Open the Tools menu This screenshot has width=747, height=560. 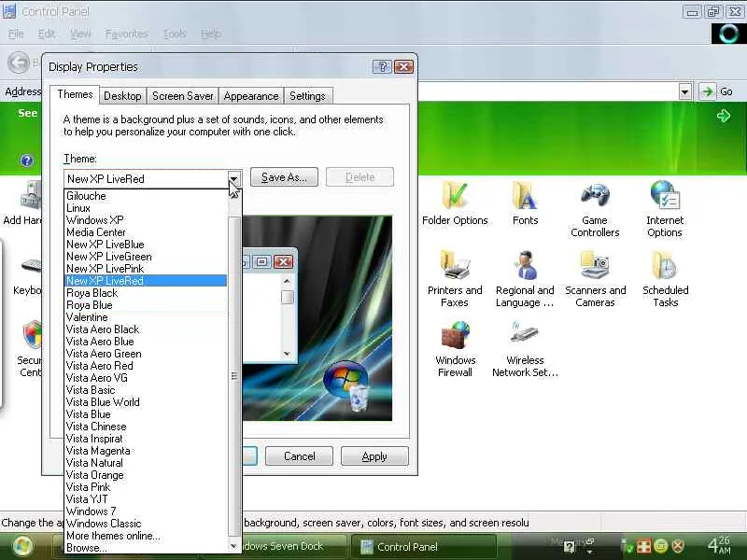click(175, 34)
